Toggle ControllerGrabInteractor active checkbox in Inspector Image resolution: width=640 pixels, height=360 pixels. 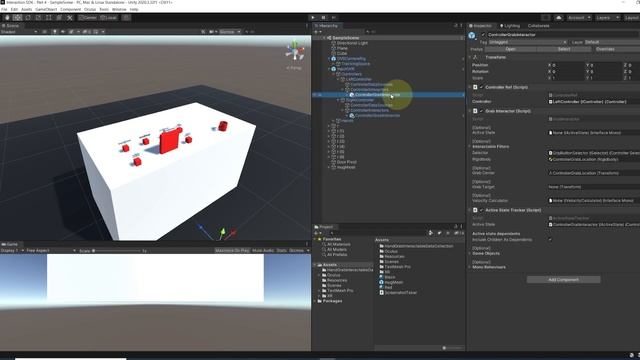(x=483, y=35)
